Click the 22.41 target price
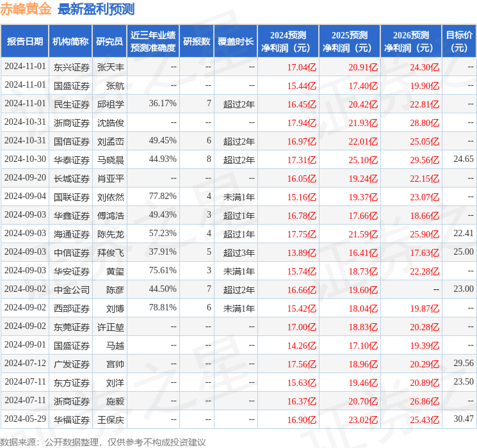This screenshot has height=448, width=477. tap(464, 233)
